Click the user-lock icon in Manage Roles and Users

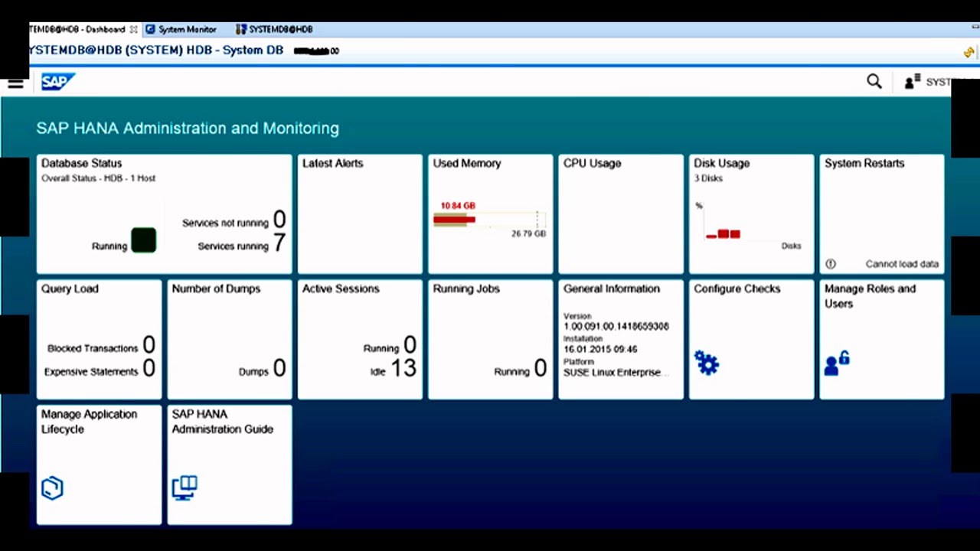[x=837, y=363]
